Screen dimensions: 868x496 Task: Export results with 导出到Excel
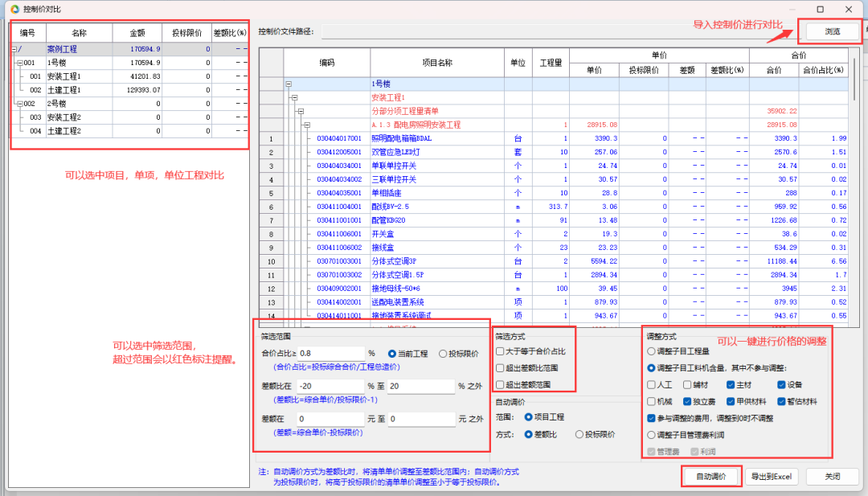pos(772,476)
